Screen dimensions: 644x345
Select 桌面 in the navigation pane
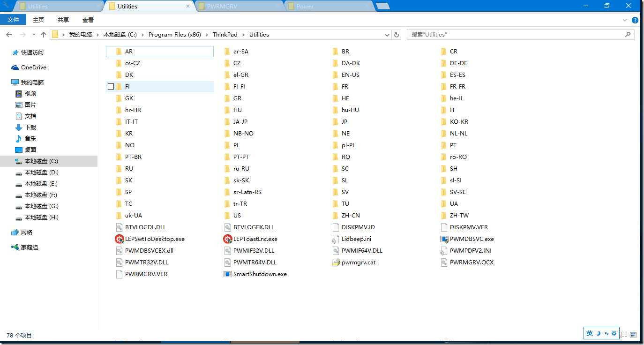coord(30,150)
